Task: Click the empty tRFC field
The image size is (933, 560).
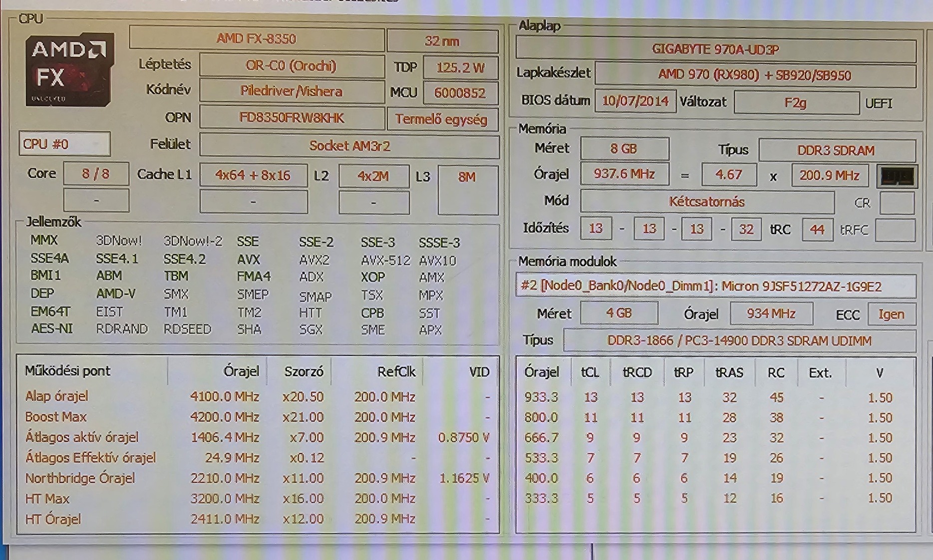Action: pyautogui.click(x=896, y=230)
